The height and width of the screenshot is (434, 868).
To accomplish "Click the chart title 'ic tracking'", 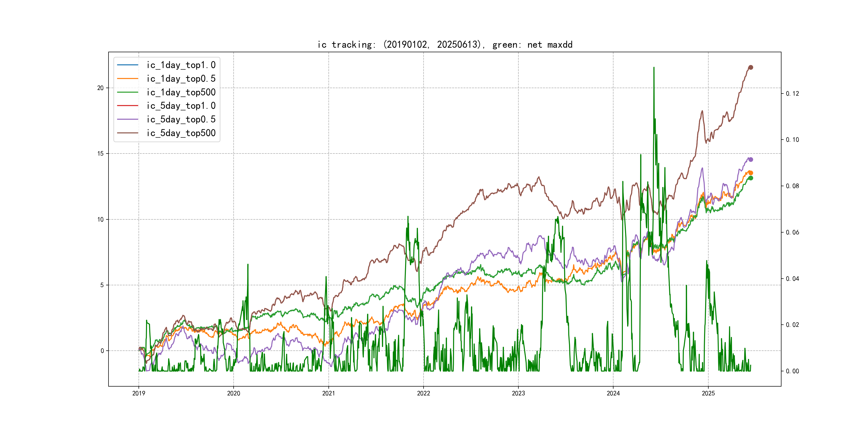I will 445,44.
